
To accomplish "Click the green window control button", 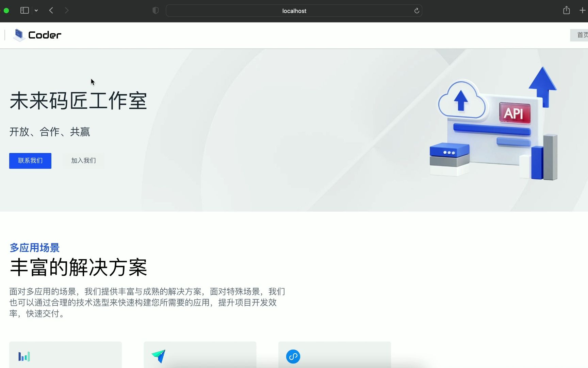I will point(6,11).
